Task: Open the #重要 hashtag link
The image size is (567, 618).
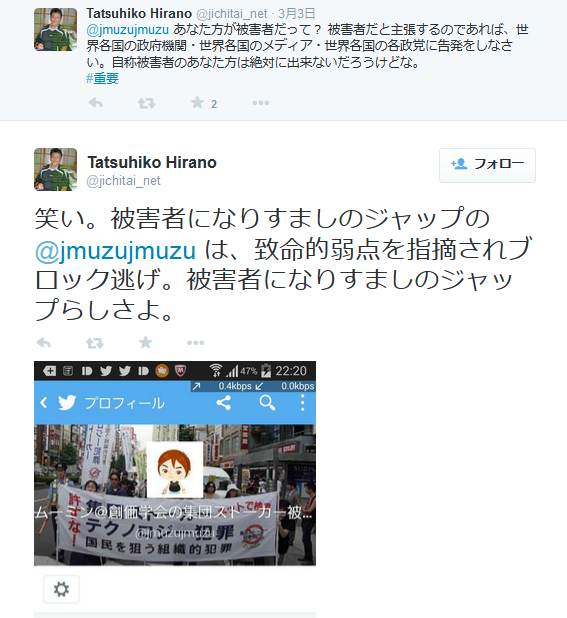Action: [x=102, y=78]
